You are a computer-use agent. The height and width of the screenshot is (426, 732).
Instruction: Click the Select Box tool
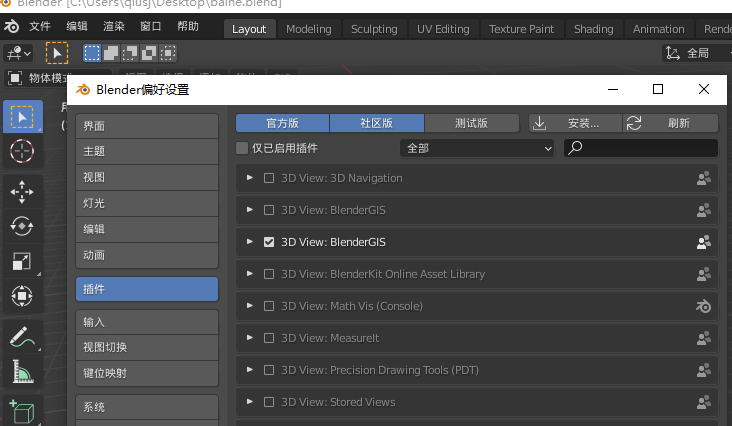(x=22, y=116)
